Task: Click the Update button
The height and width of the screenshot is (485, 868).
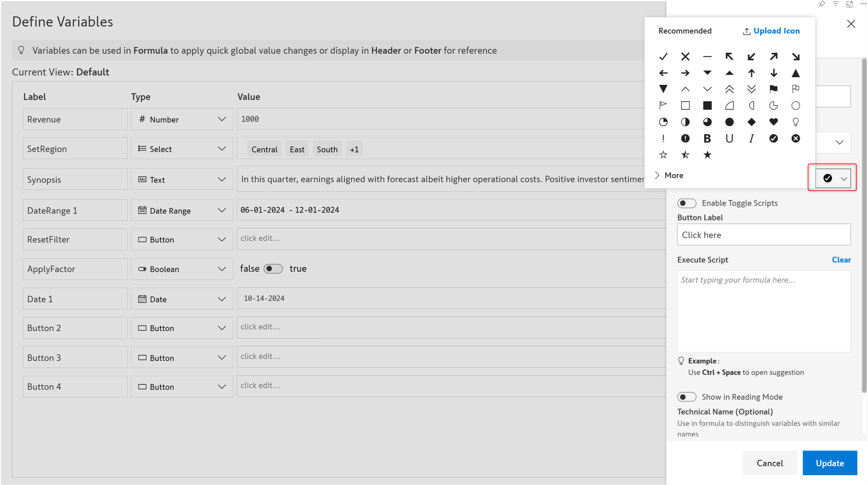Action: (x=829, y=463)
